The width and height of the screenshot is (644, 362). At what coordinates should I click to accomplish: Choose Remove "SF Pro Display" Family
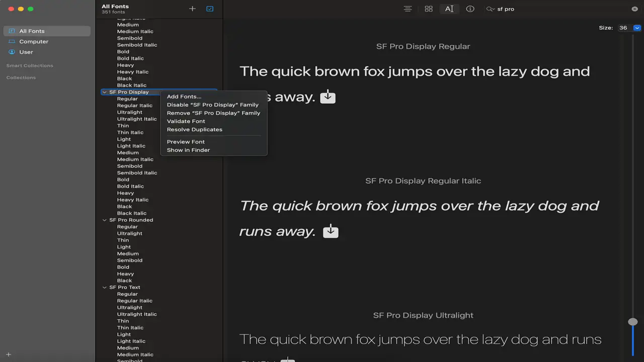pyautogui.click(x=213, y=113)
